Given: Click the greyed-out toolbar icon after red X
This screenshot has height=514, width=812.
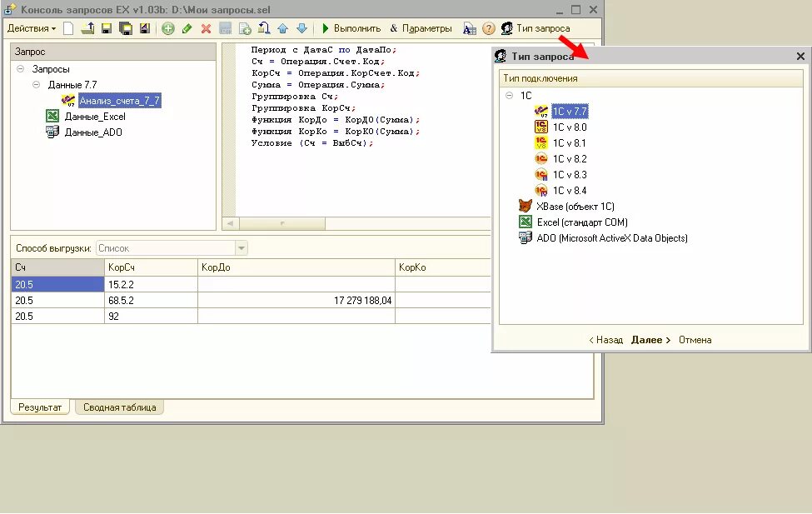Looking at the screenshot, I should tap(225, 28).
